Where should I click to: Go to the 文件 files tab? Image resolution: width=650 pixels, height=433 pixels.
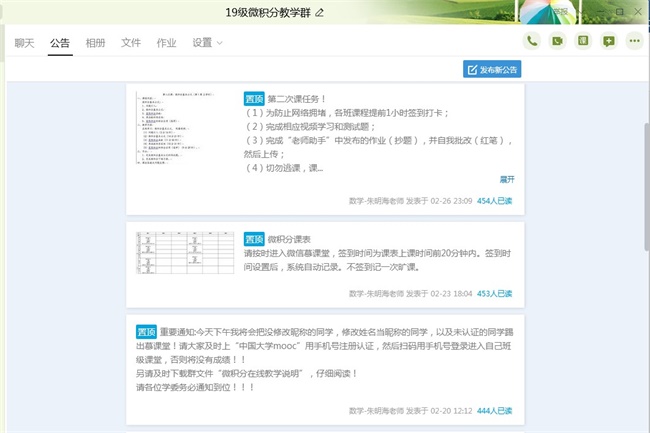131,43
